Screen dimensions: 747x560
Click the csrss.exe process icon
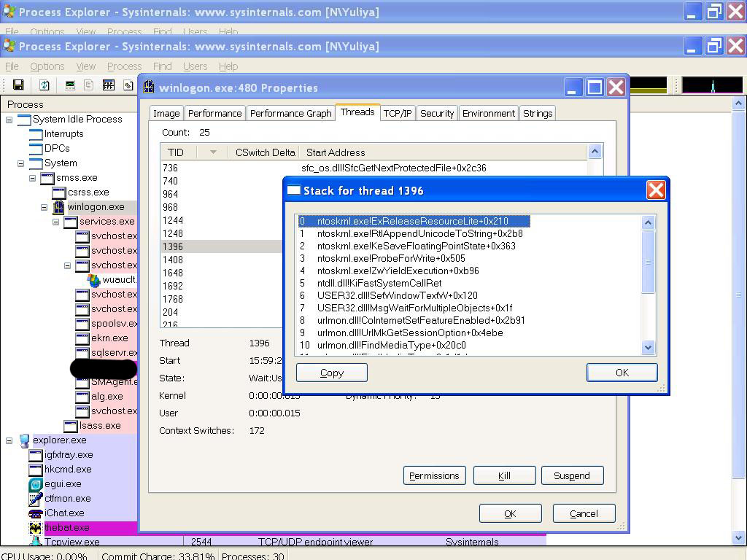pos(59,192)
